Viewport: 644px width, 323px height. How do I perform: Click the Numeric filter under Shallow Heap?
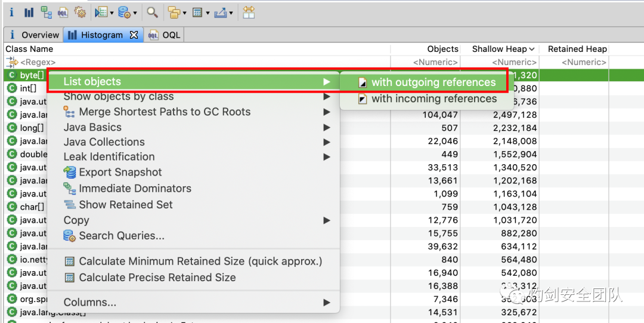(514, 63)
